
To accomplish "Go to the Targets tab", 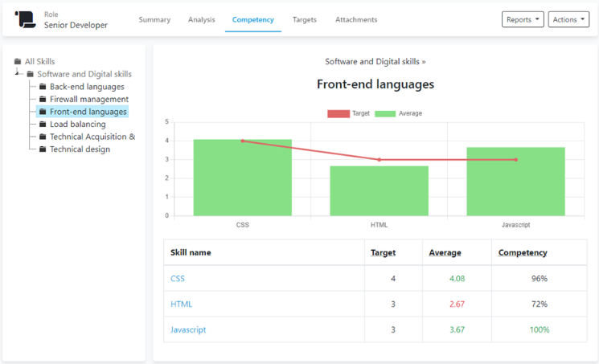I will [304, 19].
